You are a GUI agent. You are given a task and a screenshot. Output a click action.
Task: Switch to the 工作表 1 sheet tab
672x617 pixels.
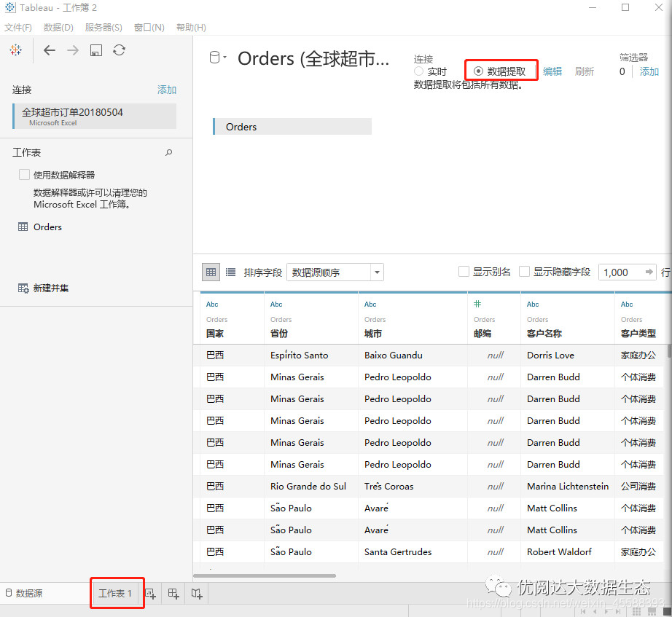(115, 594)
